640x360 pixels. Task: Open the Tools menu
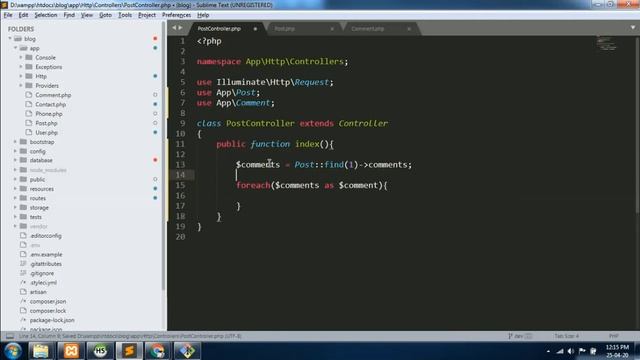(x=125, y=15)
